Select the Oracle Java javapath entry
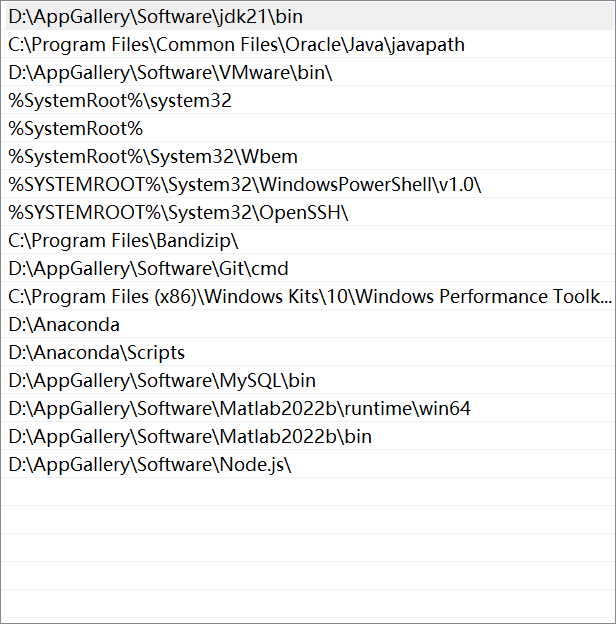Image resolution: width=616 pixels, height=624 pixels. (x=308, y=44)
